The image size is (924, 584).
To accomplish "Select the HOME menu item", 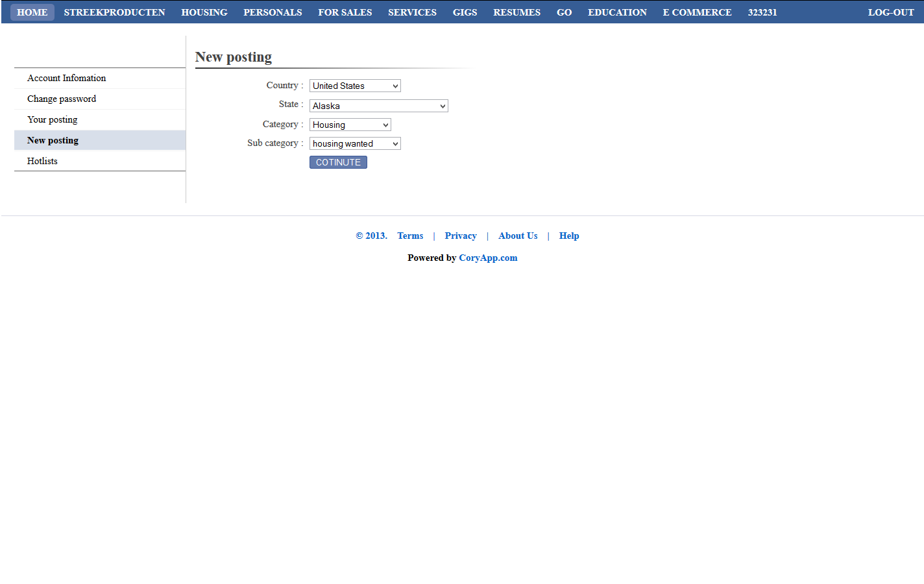I will tap(32, 12).
